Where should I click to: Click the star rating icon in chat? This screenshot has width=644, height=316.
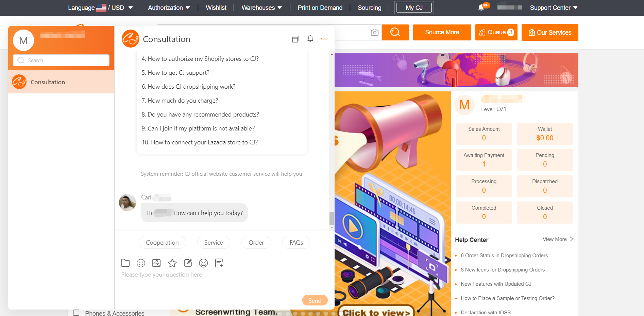[172, 263]
